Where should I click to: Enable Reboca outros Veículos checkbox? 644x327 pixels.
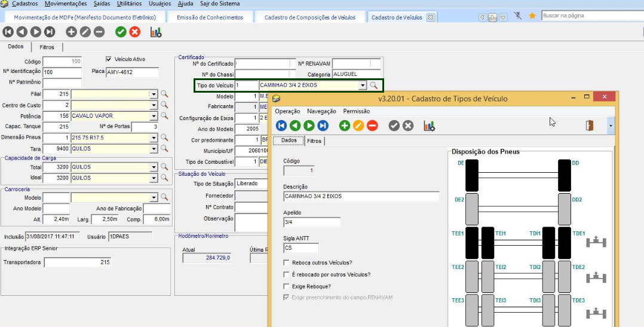click(x=287, y=263)
